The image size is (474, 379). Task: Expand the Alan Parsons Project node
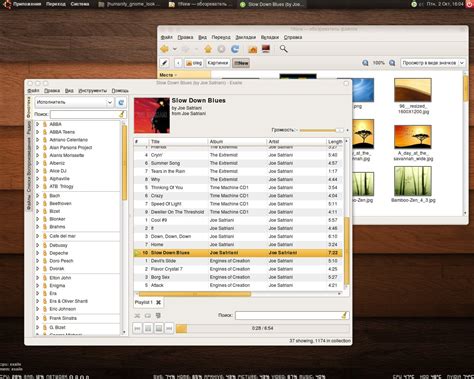[x=38, y=147]
